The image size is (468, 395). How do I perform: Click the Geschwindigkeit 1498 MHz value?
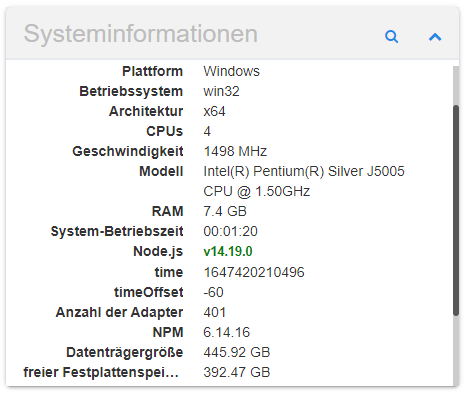point(235,151)
